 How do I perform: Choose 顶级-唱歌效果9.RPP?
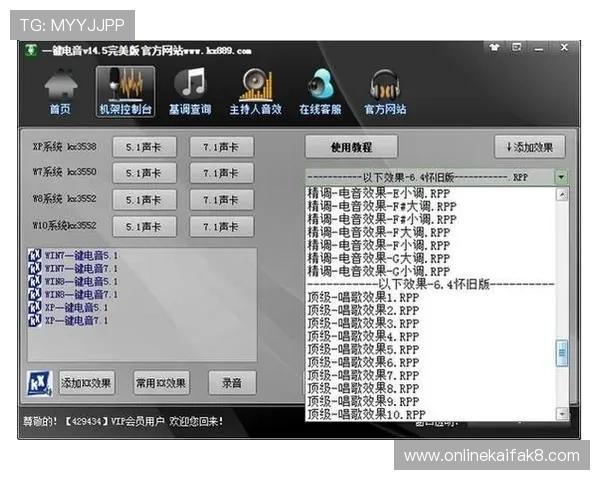[430, 402]
